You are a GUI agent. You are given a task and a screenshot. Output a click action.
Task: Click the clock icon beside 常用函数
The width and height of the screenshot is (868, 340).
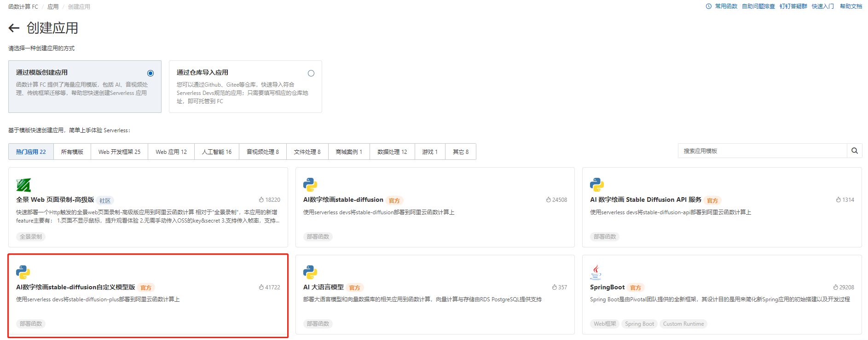pos(709,6)
